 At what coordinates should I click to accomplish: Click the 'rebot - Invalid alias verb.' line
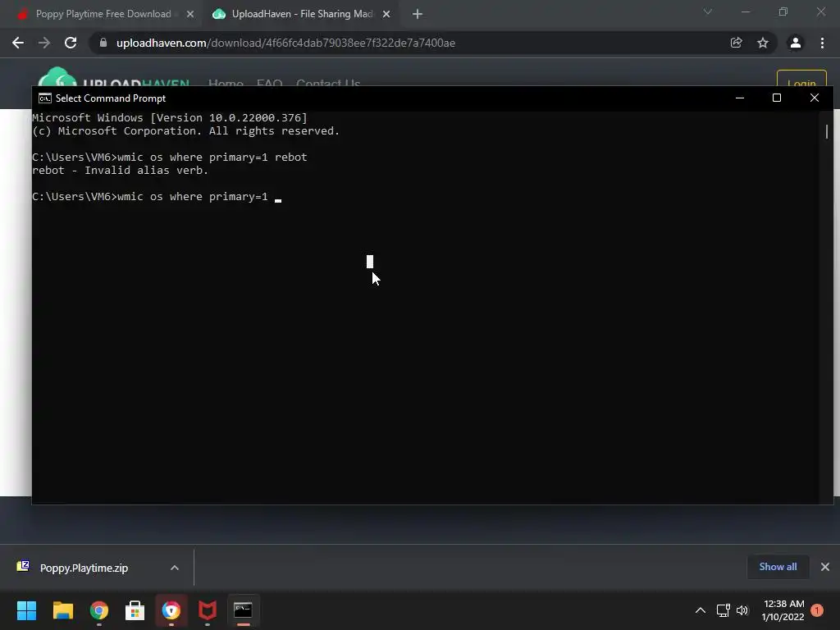(120, 171)
